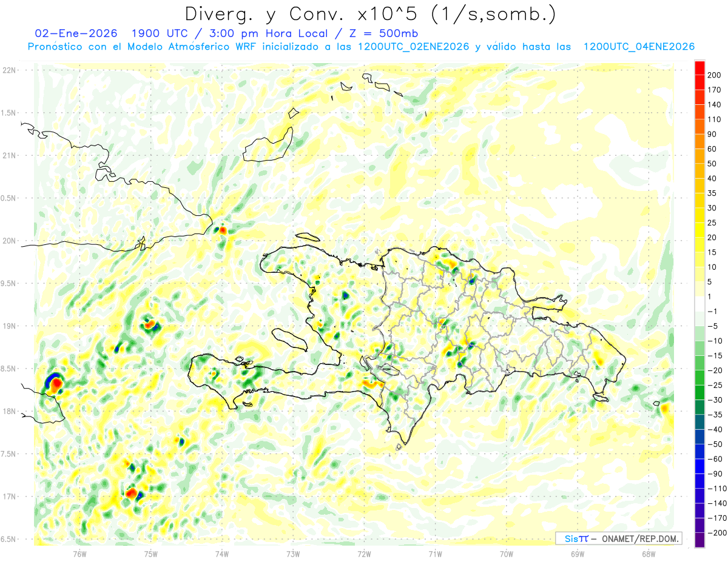Click the latitude label '20N'
This screenshot has width=728, height=562.
(x=9, y=241)
